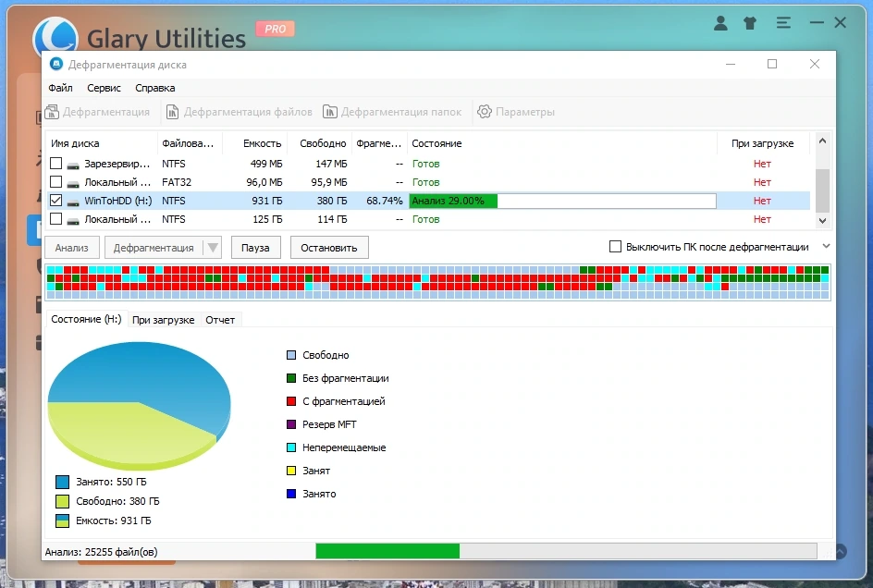This screenshot has height=588, width=873.
Task: Click the Пауза button
Action: point(255,248)
